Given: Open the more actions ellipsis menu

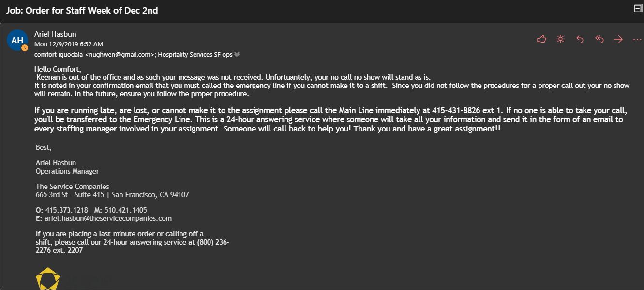Looking at the screenshot, I should pyautogui.click(x=637, y=39).
